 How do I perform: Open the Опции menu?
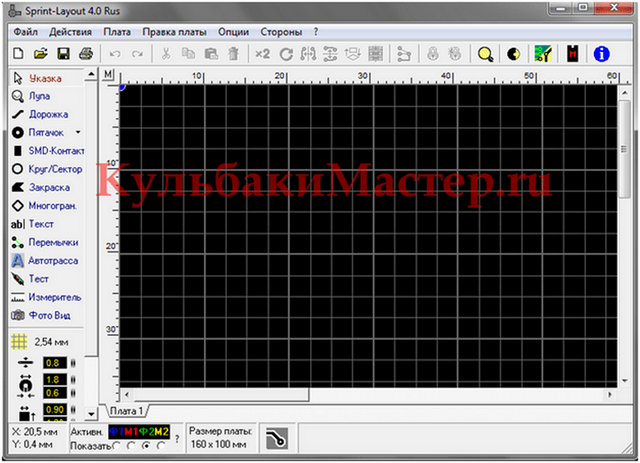point(233,32)
